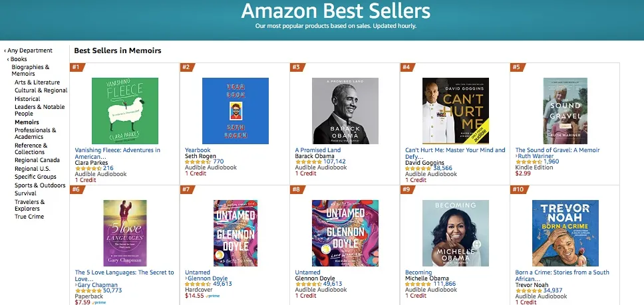Open Arts & Literature category
The height and width of the screenshot is (305, 644).
click(37, 82)
